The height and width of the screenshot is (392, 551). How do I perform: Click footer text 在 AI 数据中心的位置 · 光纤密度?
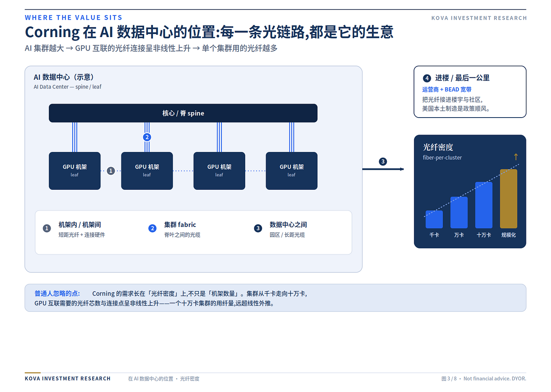coord(163,379)
